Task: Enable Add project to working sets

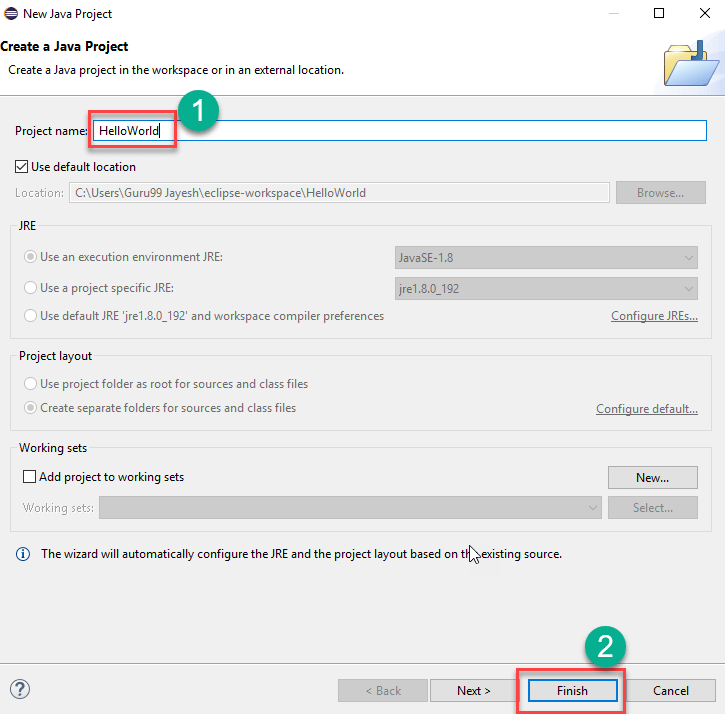Action: [29, 477]
